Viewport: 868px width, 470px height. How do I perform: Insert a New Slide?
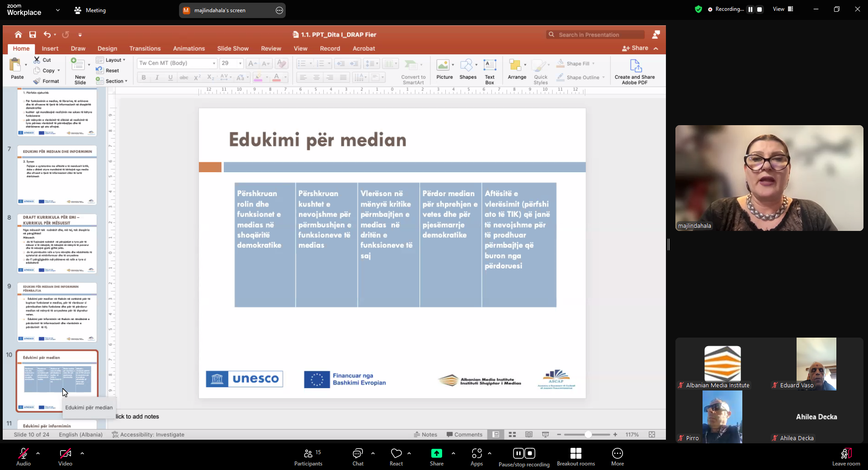(80, 71)
